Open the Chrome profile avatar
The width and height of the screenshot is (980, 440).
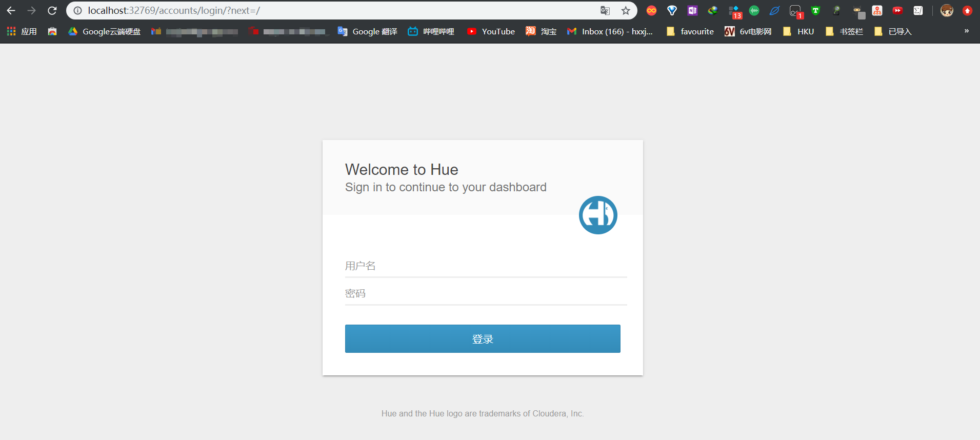click(x=947, y=10)
